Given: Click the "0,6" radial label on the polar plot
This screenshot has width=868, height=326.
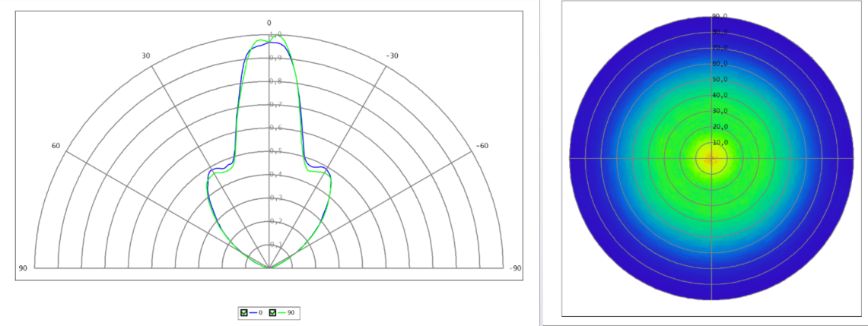Looking at the screenshot, I should click(275, 128).
